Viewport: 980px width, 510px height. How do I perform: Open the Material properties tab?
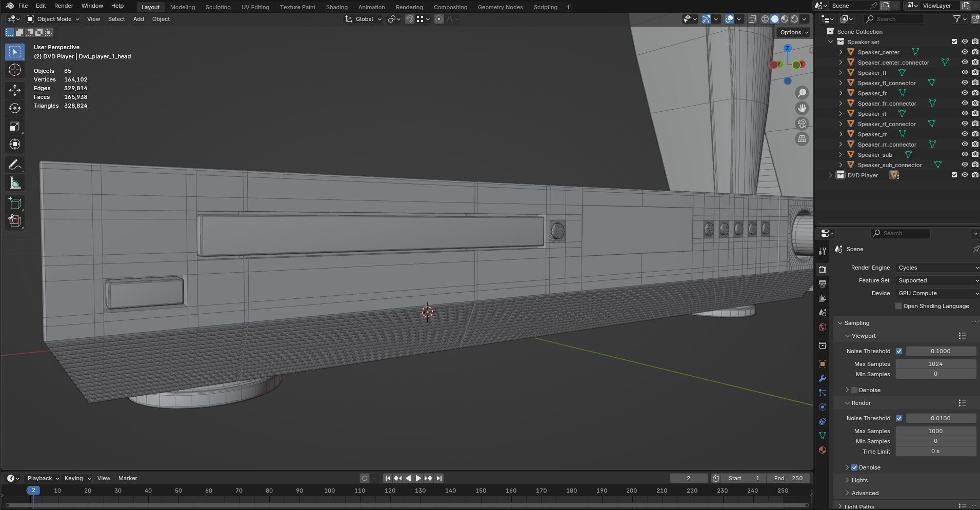point(823,450)
